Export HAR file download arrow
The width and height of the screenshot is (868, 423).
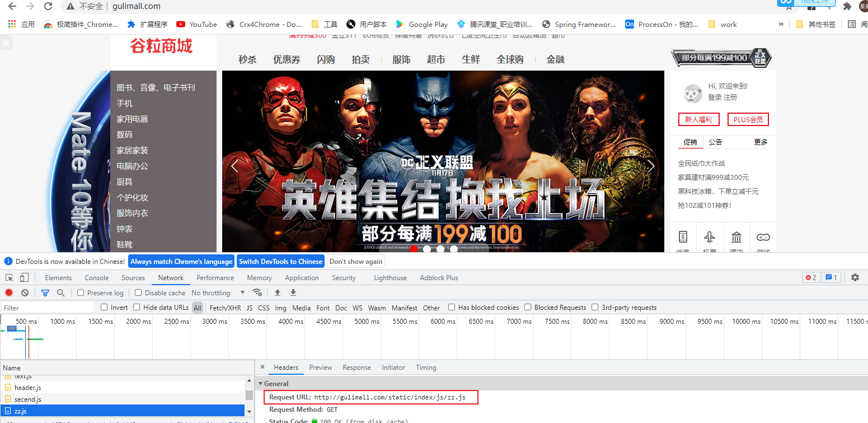coord(293,292)
